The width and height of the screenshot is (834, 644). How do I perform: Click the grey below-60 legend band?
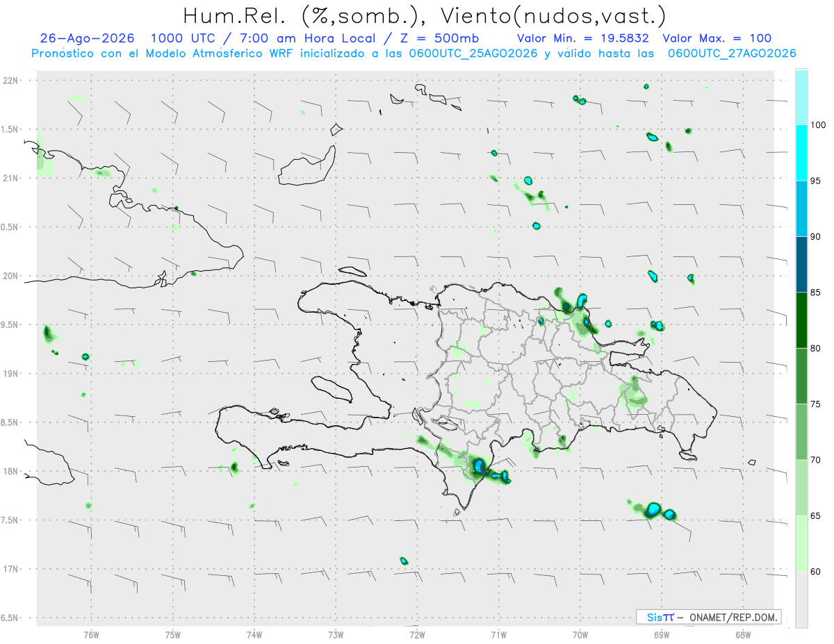801,600
